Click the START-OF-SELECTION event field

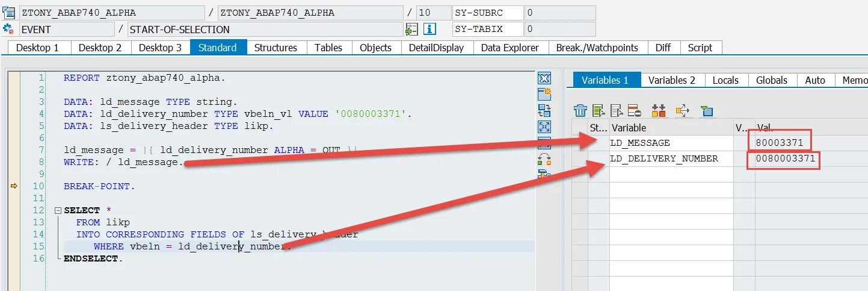pyautogui.click(x=265, y=29)
